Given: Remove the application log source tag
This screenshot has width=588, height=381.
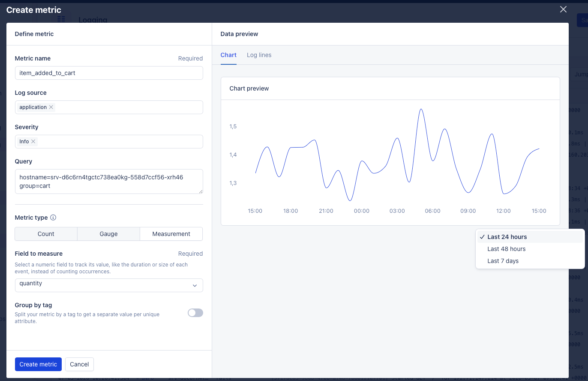Looking at the screenshot, I should pyautogui.click(x=51, y=107).
